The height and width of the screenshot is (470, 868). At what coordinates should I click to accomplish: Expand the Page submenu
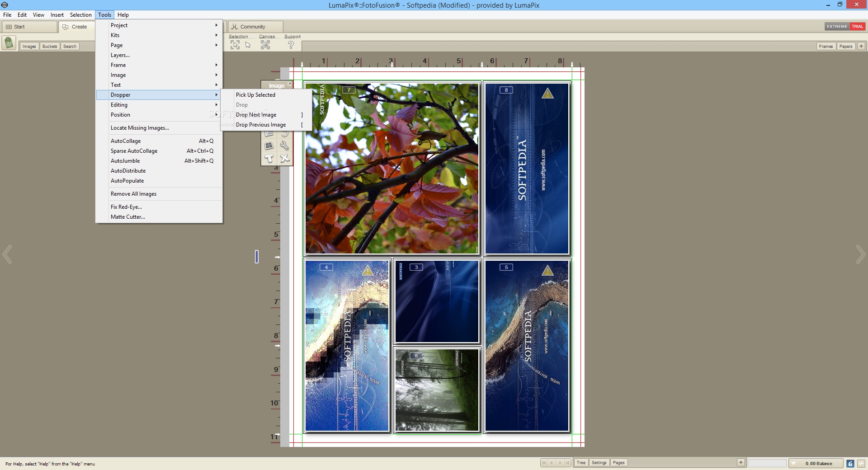coord(159,45)
